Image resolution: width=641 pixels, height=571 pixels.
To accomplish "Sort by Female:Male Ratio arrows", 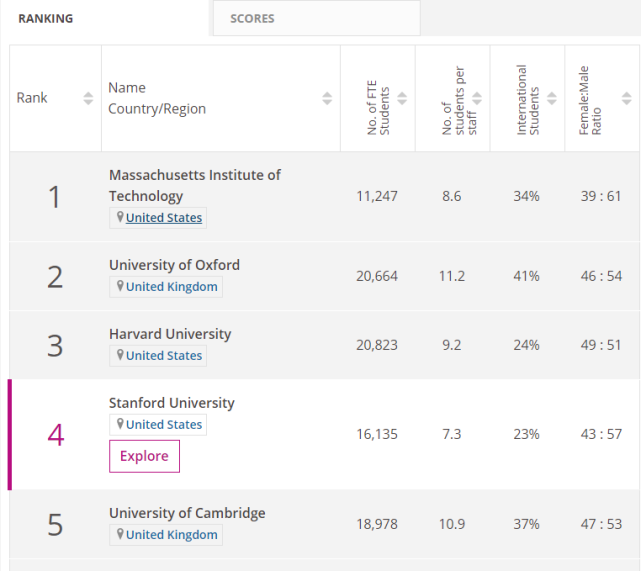I will (x=626, y=98).
